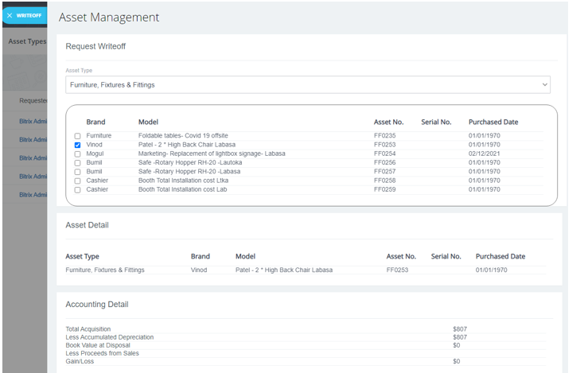Expand the Asset Type dropdown chevron
This screenshot has height=373, width=588.
544,84
